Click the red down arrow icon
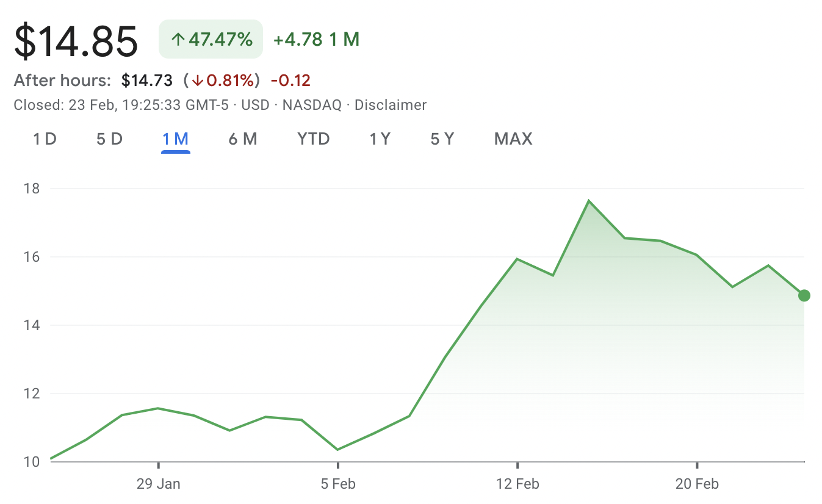This screenshot has width=822, height=504. 197,81
